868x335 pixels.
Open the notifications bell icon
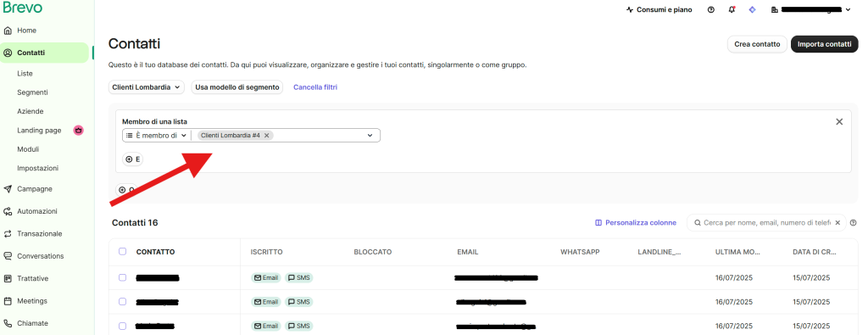(x=732, y=10)
